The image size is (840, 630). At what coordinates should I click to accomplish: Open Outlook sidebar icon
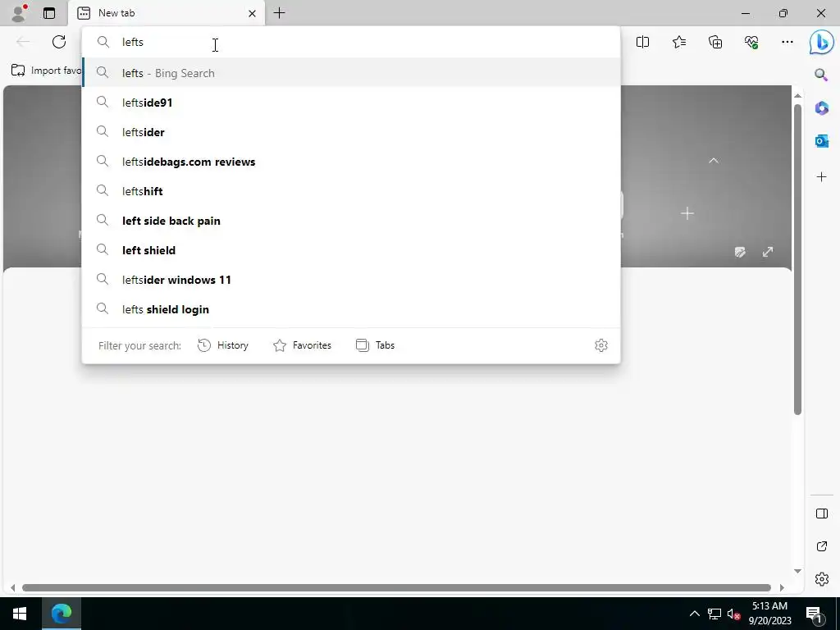click(821, 141)
